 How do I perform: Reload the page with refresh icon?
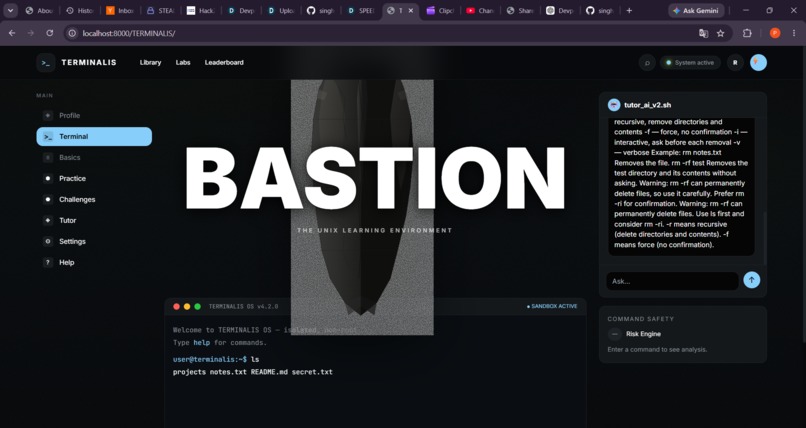coord(49,33)
